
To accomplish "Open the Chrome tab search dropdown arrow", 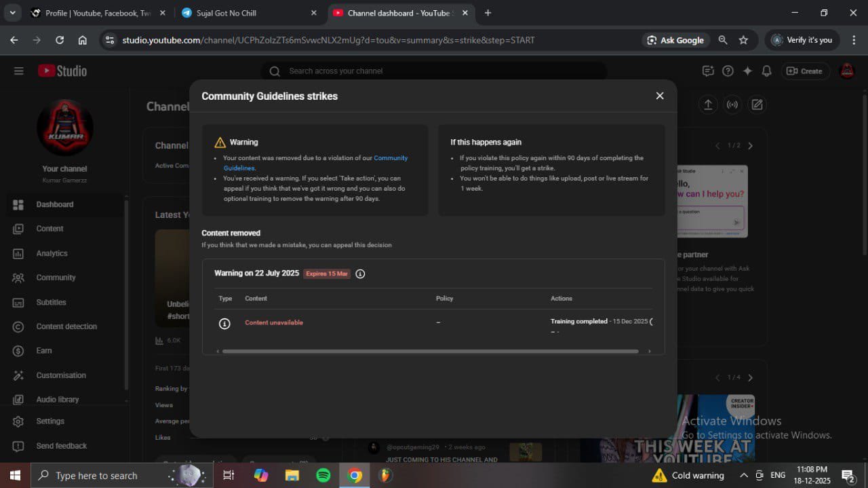I will point(12,13).
